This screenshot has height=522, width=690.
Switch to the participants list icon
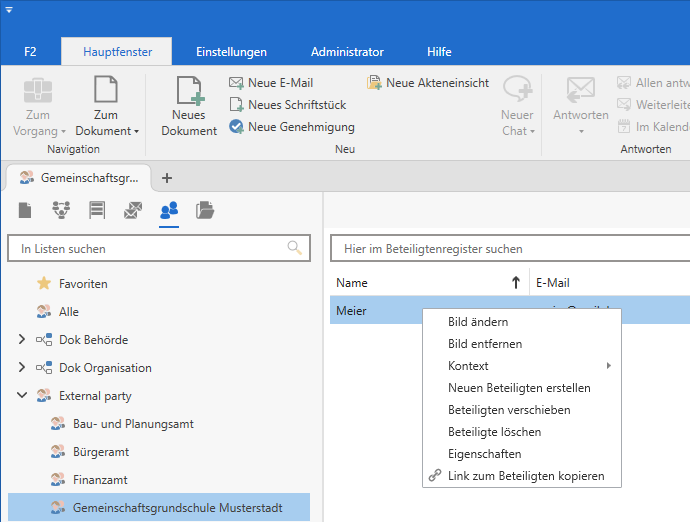pos(169,210)
